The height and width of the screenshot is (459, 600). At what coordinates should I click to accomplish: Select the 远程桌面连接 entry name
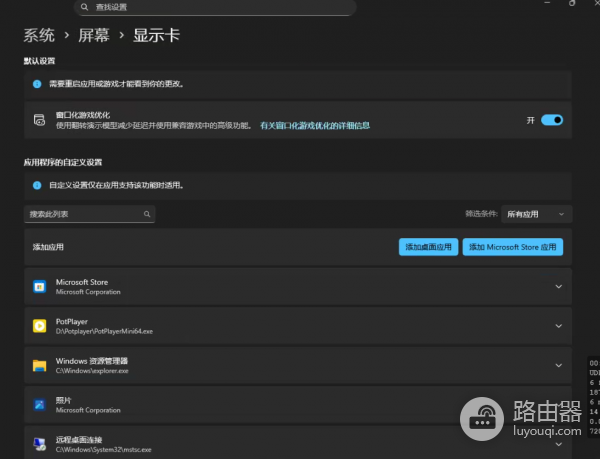(79, 439)
